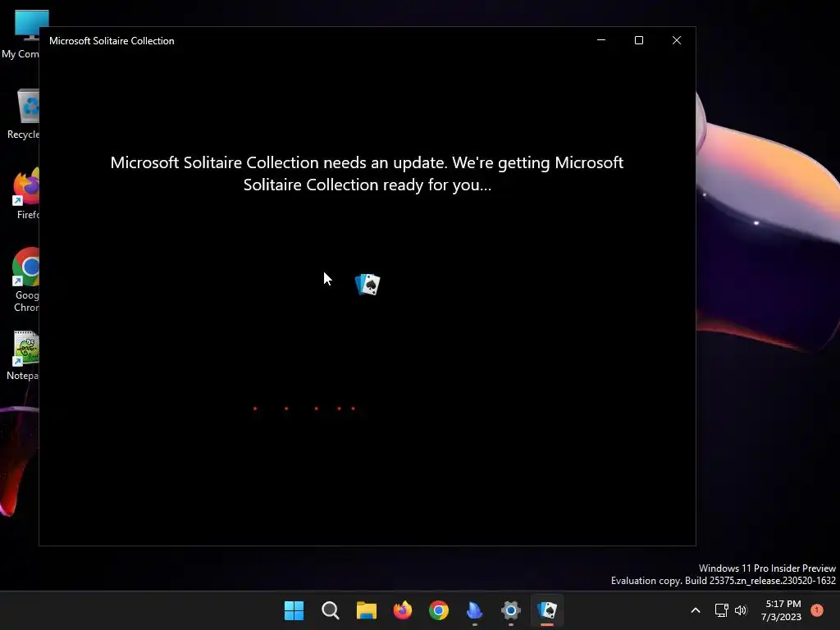Screen dimensions: 840x630
Task: Open the notification badge in the tray
Action: pyautogui.click(x=817, y=610)
